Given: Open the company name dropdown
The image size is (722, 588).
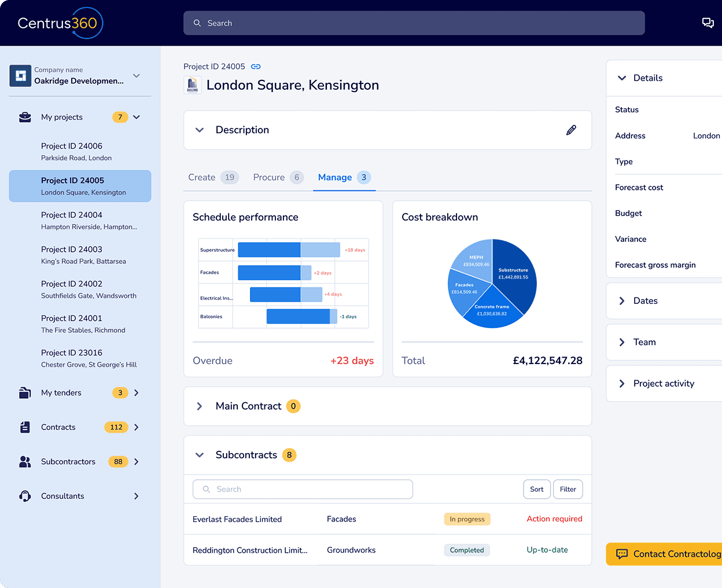Looking at the screenshot, I should pyautogui.click(x=137, y=76).
